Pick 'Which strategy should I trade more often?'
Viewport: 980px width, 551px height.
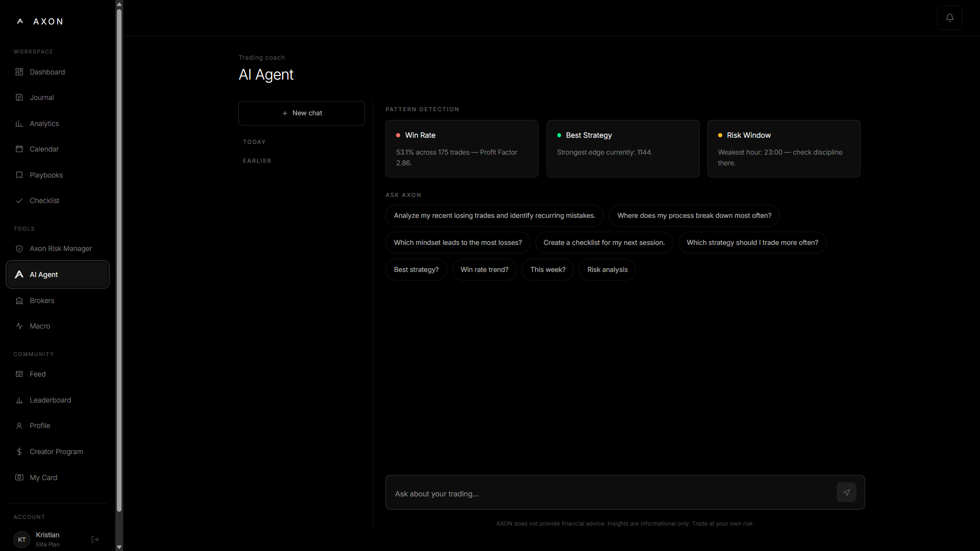tap(752, 242)
